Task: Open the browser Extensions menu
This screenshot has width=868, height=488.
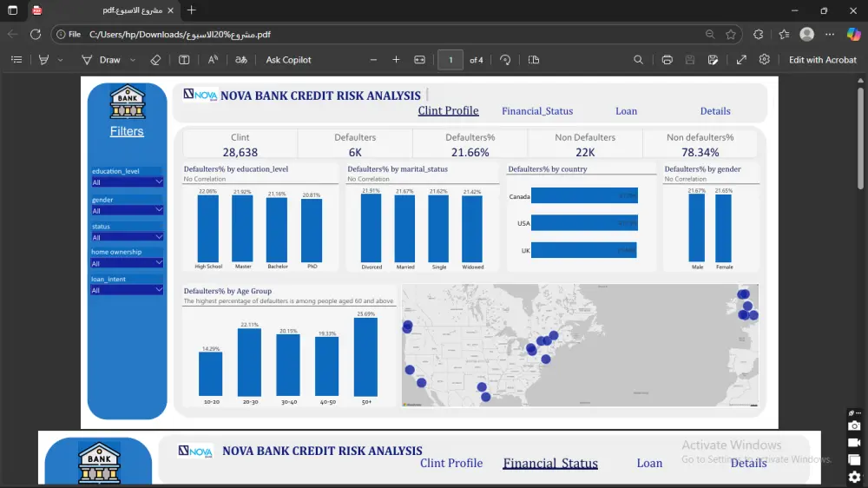Action: coord(759,35)
